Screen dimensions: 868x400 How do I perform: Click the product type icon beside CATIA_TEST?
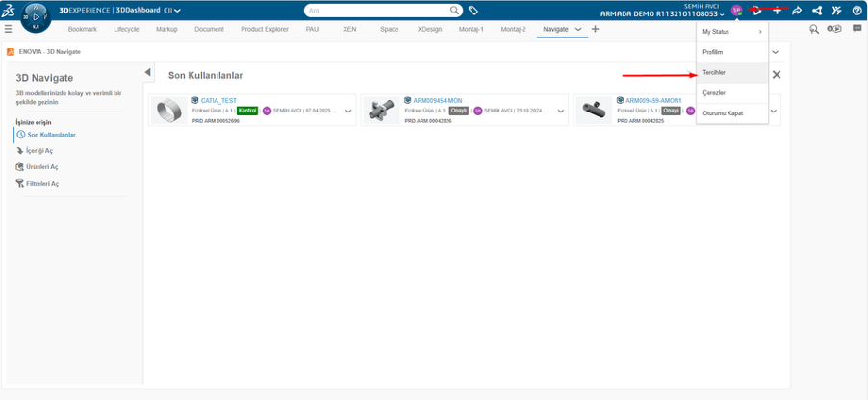[195, 100]
